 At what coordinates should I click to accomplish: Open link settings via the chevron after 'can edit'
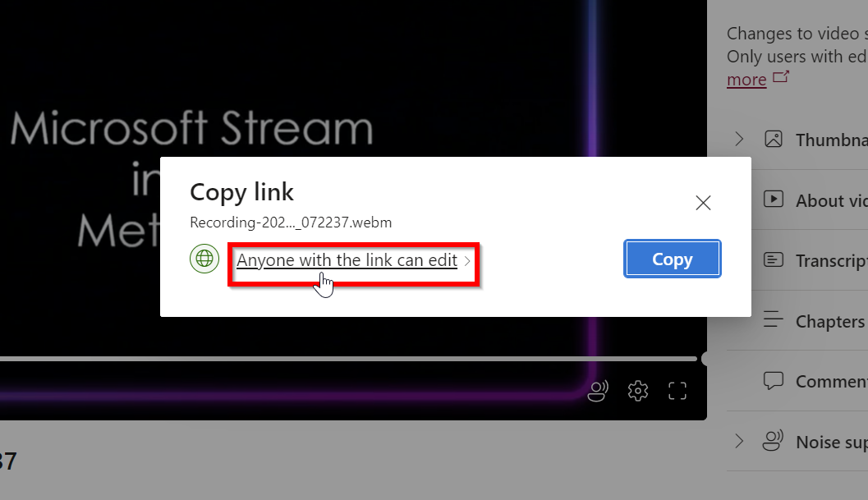pyautogui.click(x=467, y=261)
